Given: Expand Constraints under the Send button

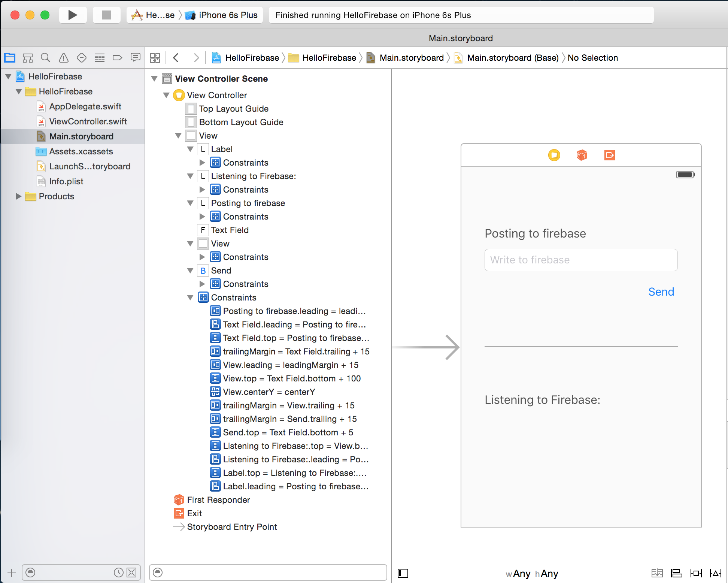Looking at the screenshot, I should click(202, 284).
